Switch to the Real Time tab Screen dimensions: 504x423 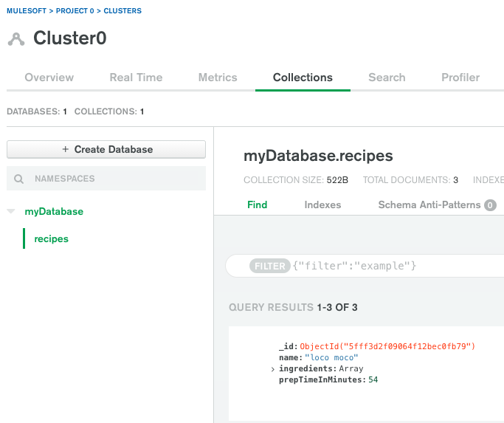click(x=136, y=78)
